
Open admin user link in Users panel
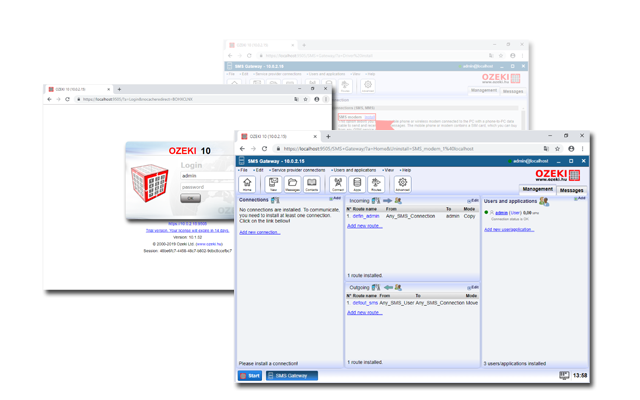pyautogui.click(x=501, y=213)
